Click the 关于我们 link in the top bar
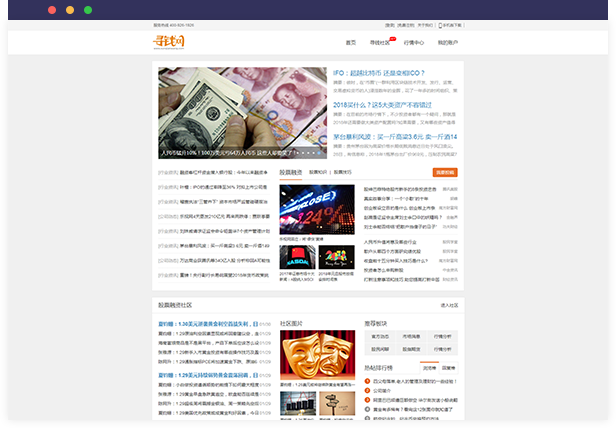This screenshot has width=616, height=428. 425,25
